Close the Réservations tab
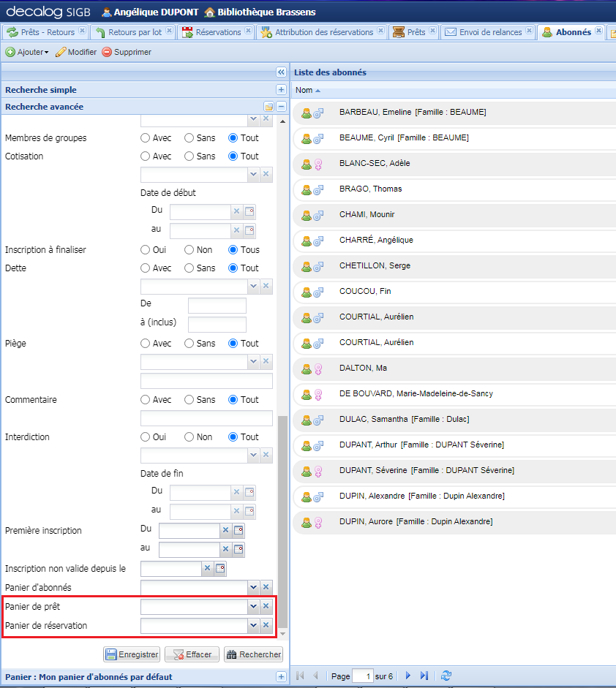Screen dimensions: 616x688 click(248, 31)
